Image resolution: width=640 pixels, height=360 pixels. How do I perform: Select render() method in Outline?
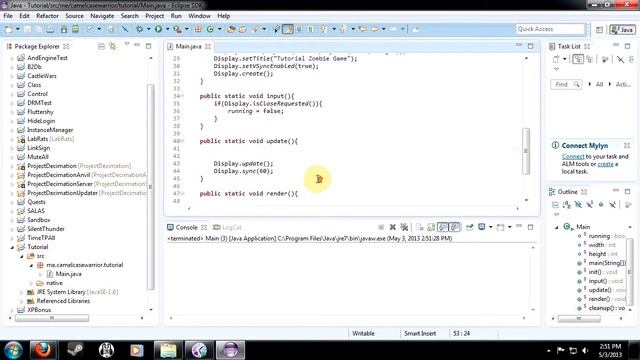[599, 299]
